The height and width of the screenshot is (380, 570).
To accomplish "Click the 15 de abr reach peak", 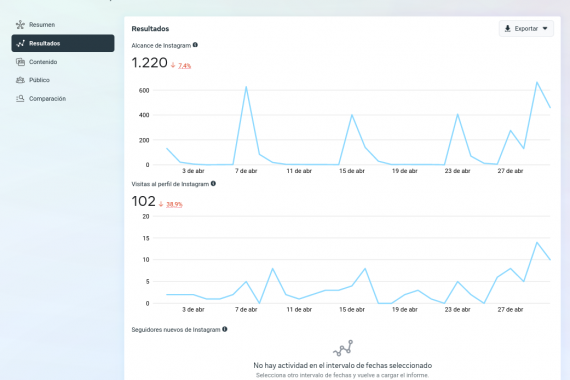I will [x=352, y=115].
